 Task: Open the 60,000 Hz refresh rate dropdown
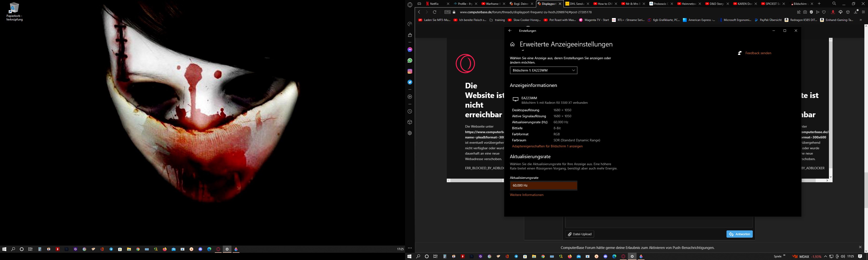[x=543, y=185]
